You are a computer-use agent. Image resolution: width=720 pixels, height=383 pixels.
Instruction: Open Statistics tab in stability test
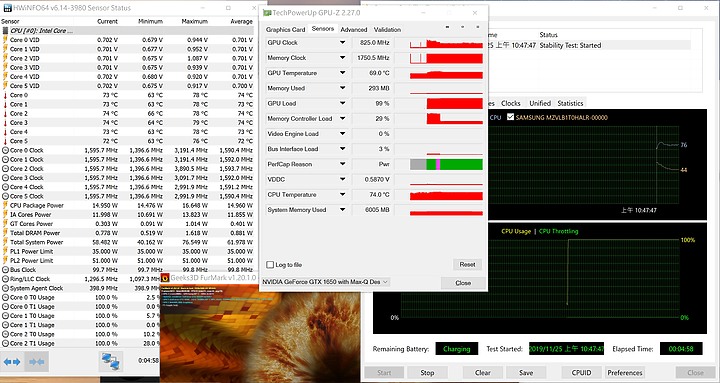click(x=570, y=103)
